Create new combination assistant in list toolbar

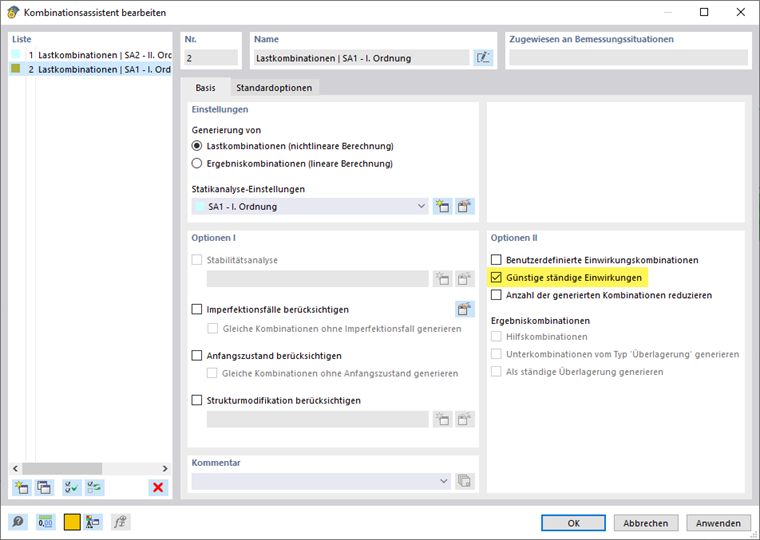[22, 487]
